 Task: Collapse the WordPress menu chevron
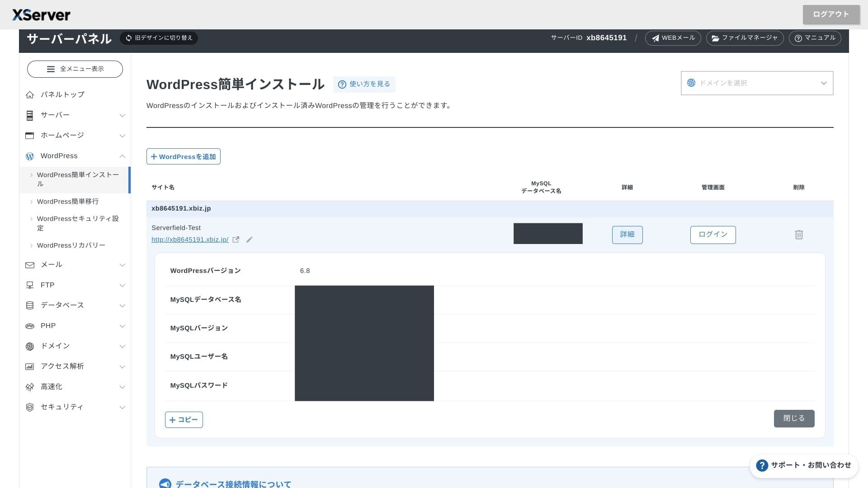click(x=122, y=156)
